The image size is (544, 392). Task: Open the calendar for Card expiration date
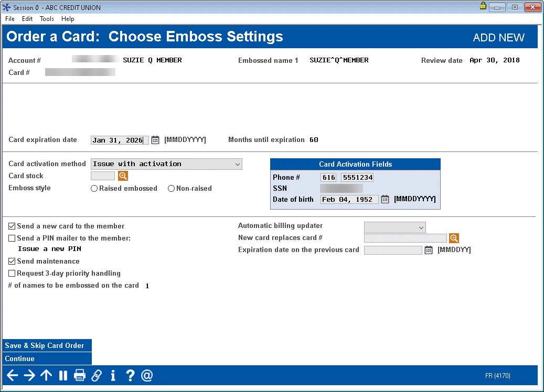tap(155, 139)
